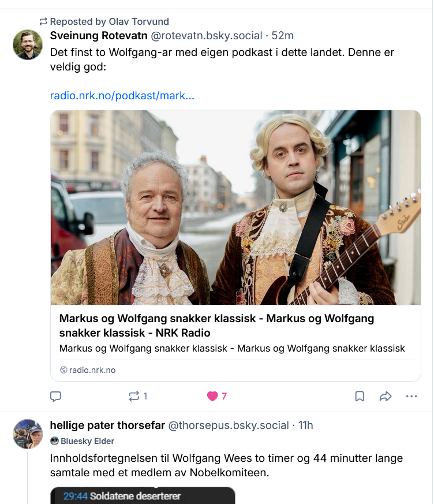The width and height of the screenshot is (434, 504).
Task: Click the Sveinung Rotevatn display name
Action: pos(99,36)
